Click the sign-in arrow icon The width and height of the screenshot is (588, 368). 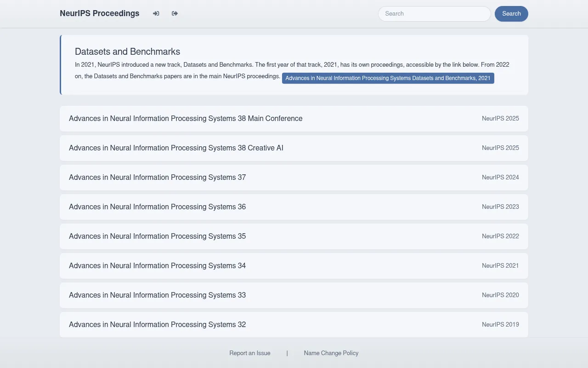[x=156, y=13]
